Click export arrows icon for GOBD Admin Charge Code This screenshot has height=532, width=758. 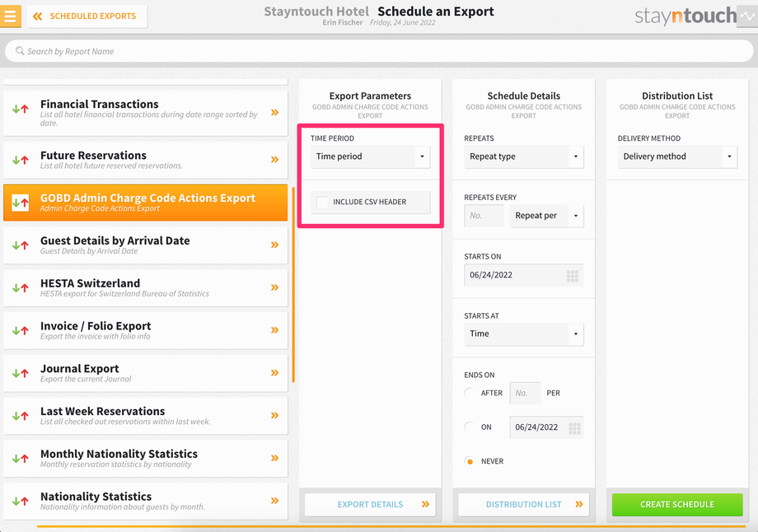[21, 203]
